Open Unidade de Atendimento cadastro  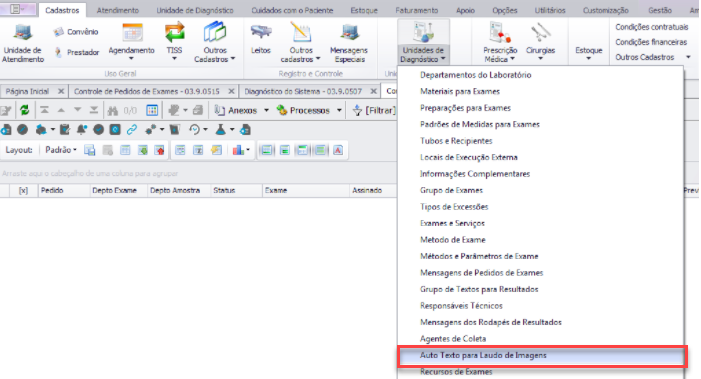[x=22, y=44]
